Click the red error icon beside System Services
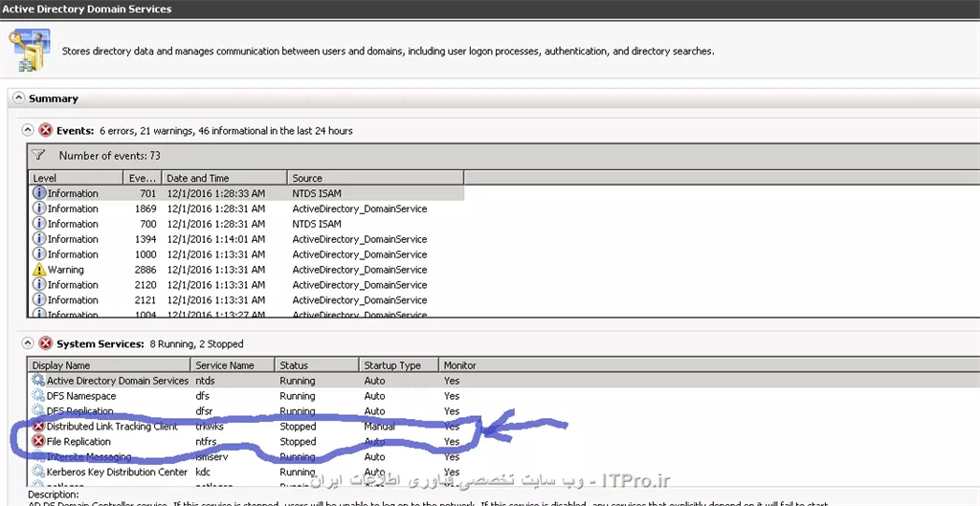This screenshot has height=506, width=980. click(x=46, y=343)
